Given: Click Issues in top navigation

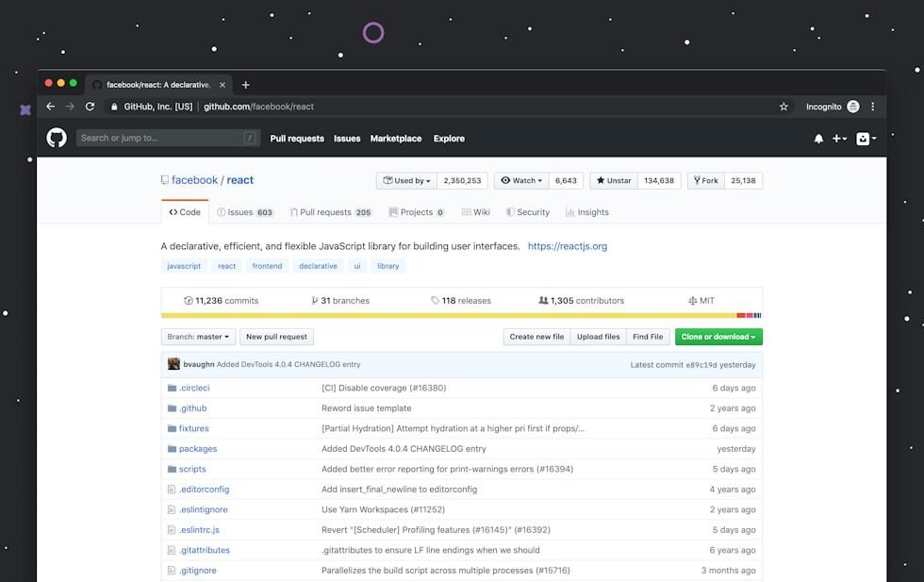Looking at the screenshot, I should (347, 139).
